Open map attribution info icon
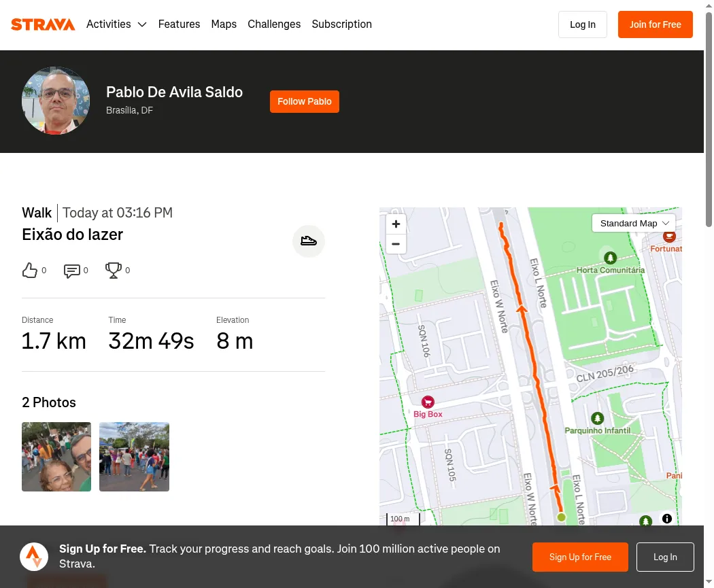 [666, 519]
